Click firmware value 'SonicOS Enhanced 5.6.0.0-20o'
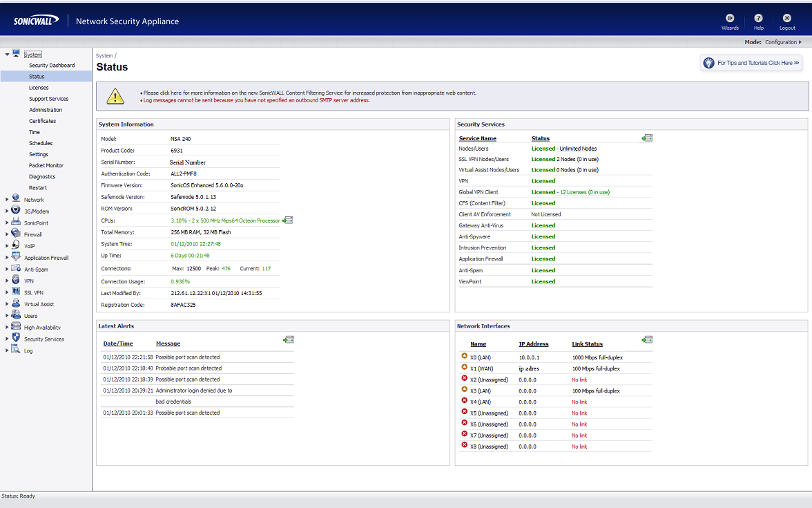The height and width of the screenshot is (508, 812). tap(207, 185)
